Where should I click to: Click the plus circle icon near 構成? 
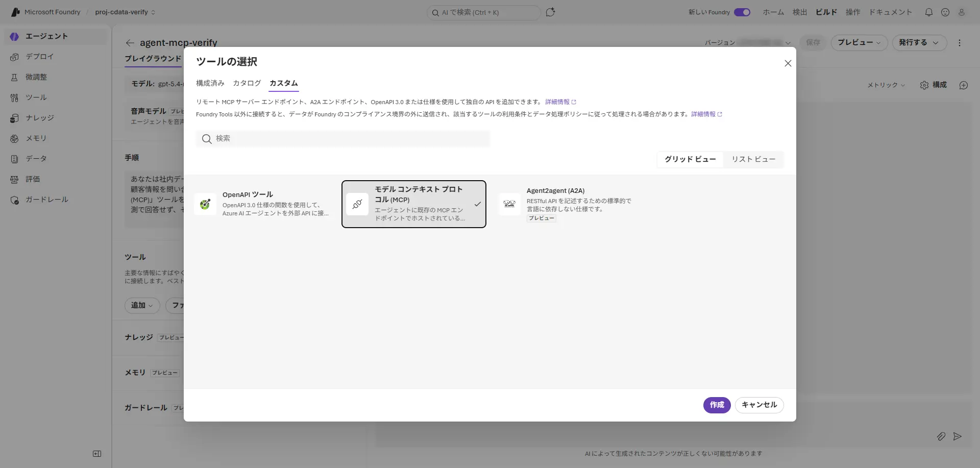point(964,85)
